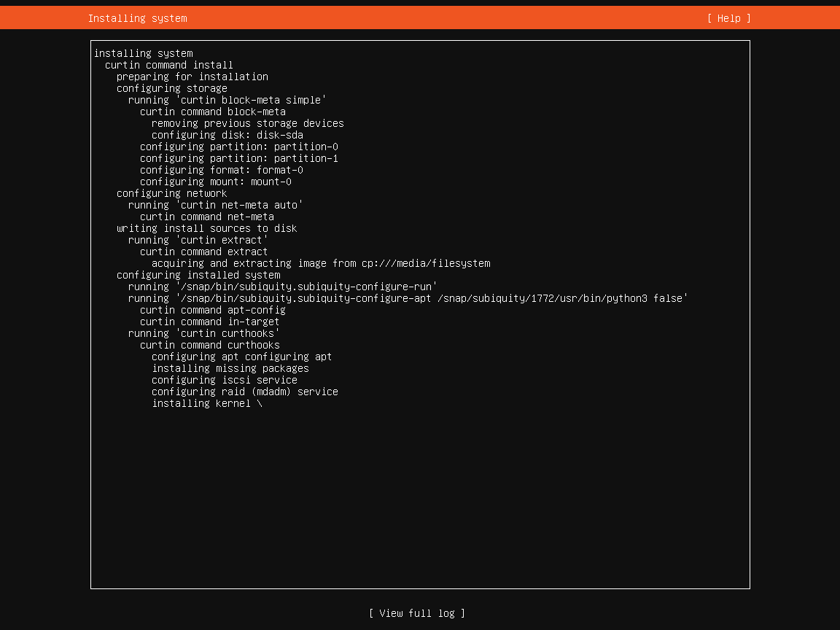Open the Help menu

click(728, 18)
